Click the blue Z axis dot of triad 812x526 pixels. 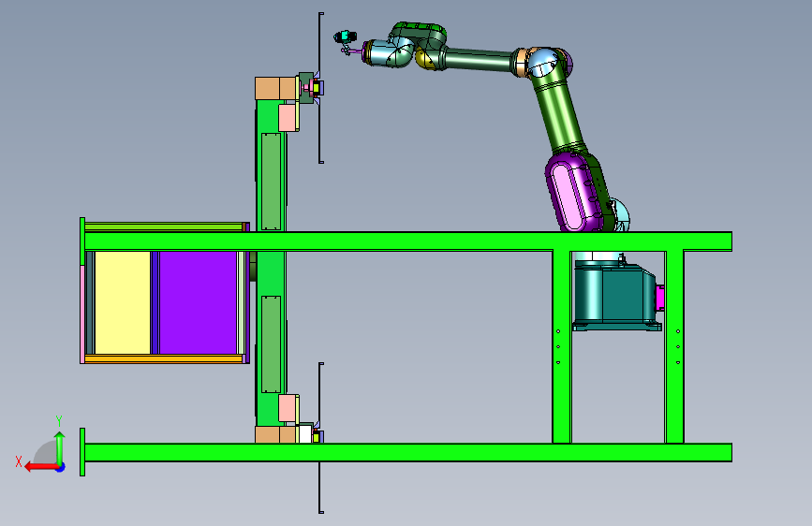click(x=61, y=467)
